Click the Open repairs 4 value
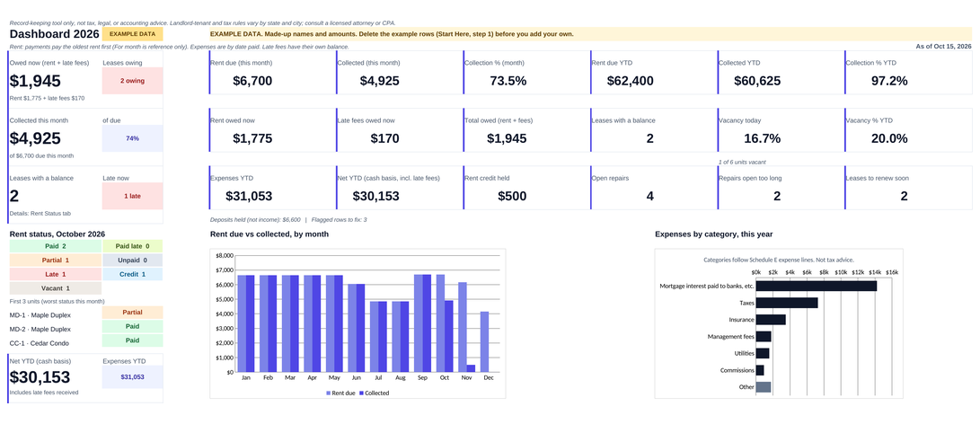 [x=650, y=196]
